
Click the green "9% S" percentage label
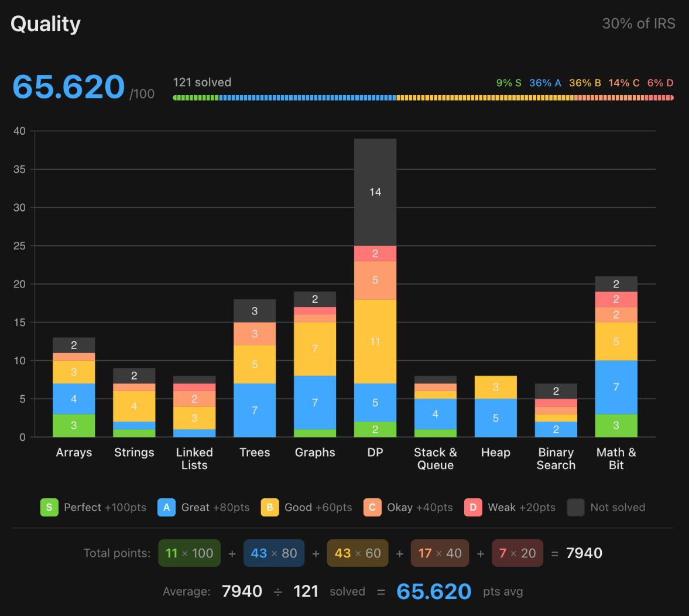(x=509, y=83)
